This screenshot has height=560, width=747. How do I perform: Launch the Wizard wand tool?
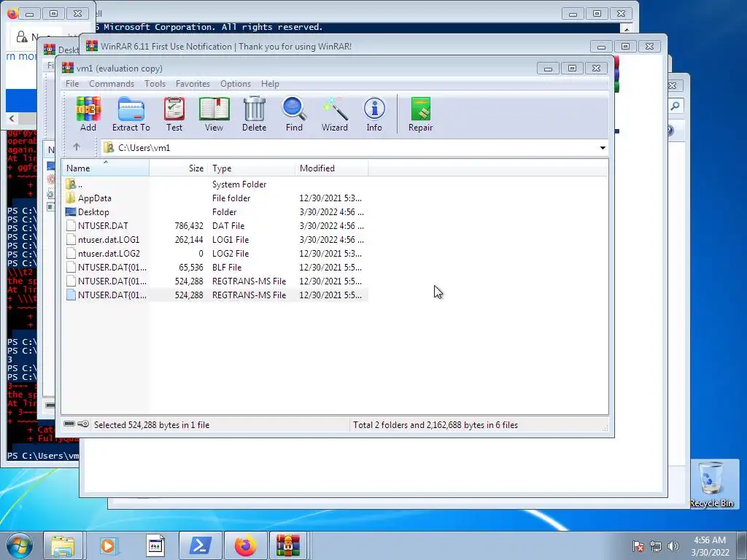pos(334,114)
